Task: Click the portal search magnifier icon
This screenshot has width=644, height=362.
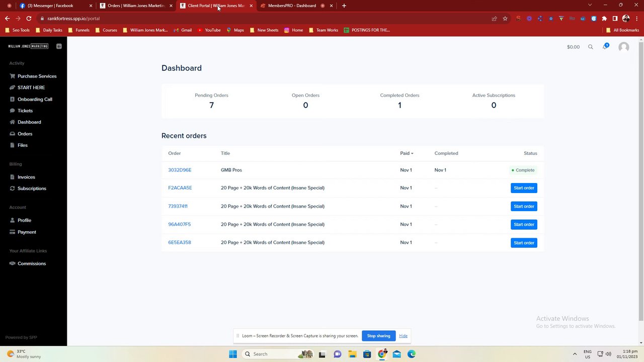Action: (591, 47)
